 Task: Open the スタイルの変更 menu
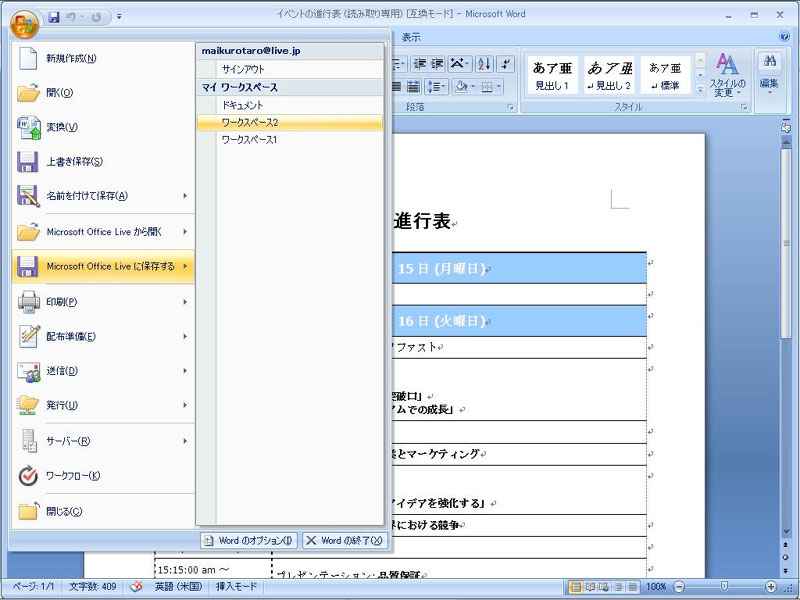point(727,75)
